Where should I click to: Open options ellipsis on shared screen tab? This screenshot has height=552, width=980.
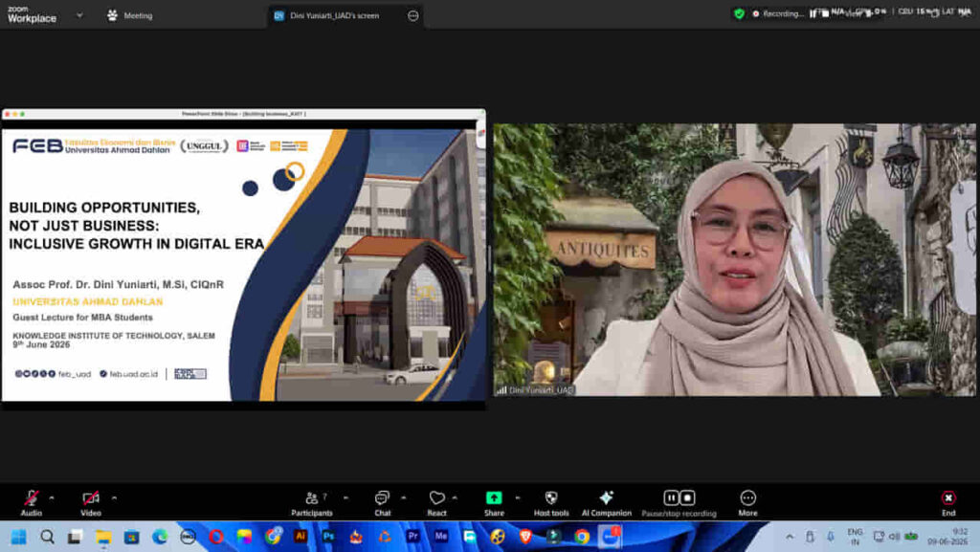pos(413,15)
